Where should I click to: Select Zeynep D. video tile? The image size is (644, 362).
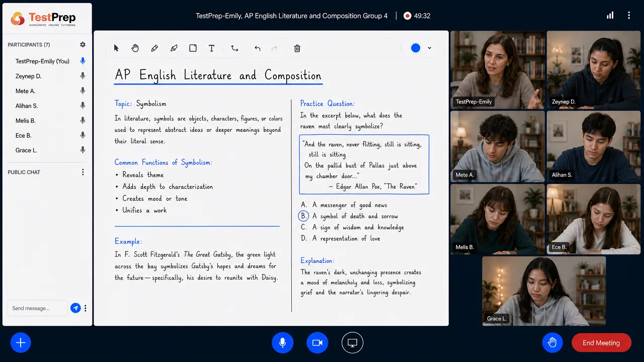tap(594, 69)
